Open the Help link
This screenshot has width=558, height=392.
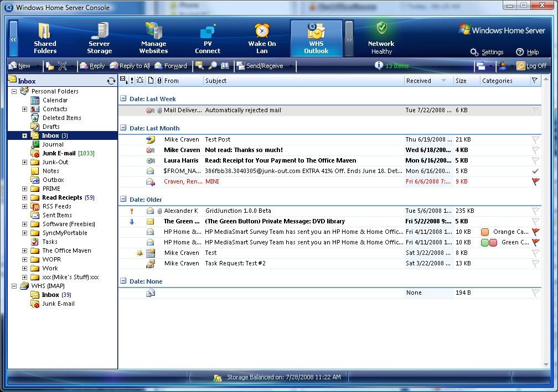pos(528,52)
